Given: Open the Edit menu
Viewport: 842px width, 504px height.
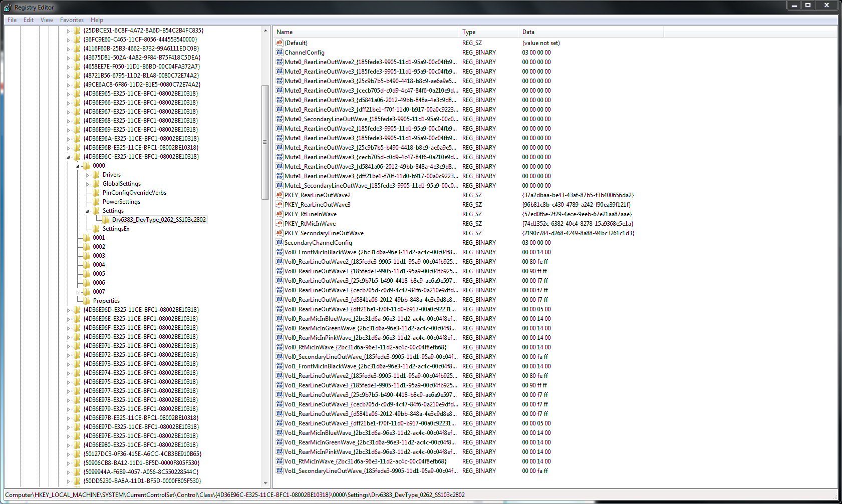Looking at the screenshot, I should coord(29,20).
